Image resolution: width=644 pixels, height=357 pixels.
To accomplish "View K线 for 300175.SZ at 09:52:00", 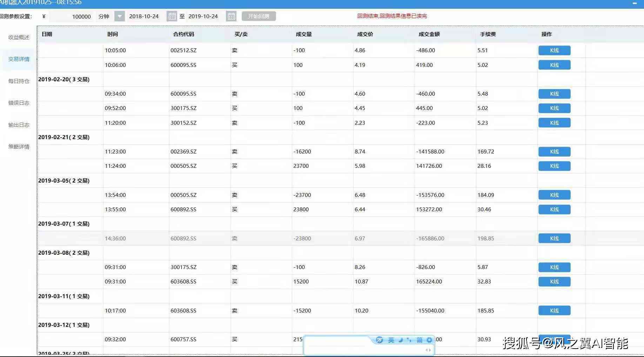I will click(x=554, y=108).
